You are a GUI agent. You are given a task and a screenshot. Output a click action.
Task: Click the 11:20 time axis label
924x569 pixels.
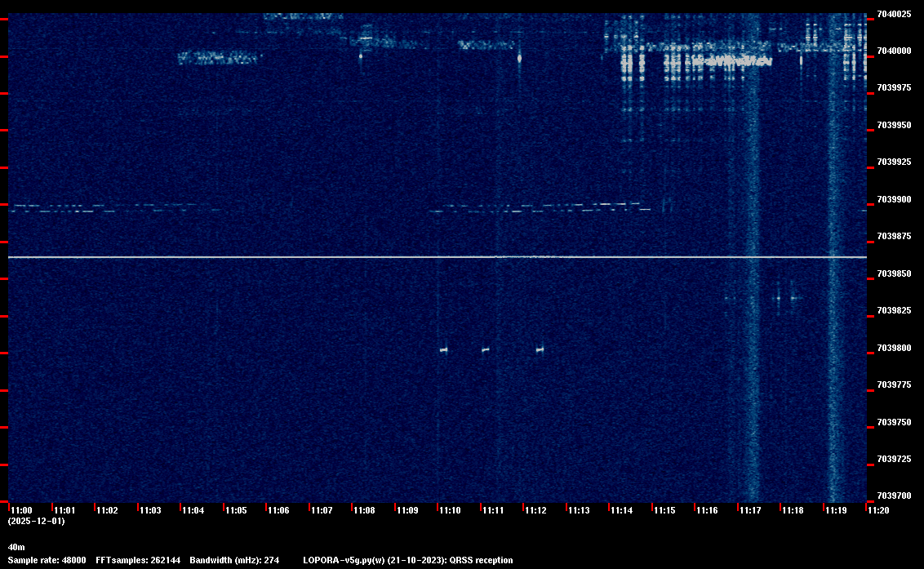tap(878, 510)
